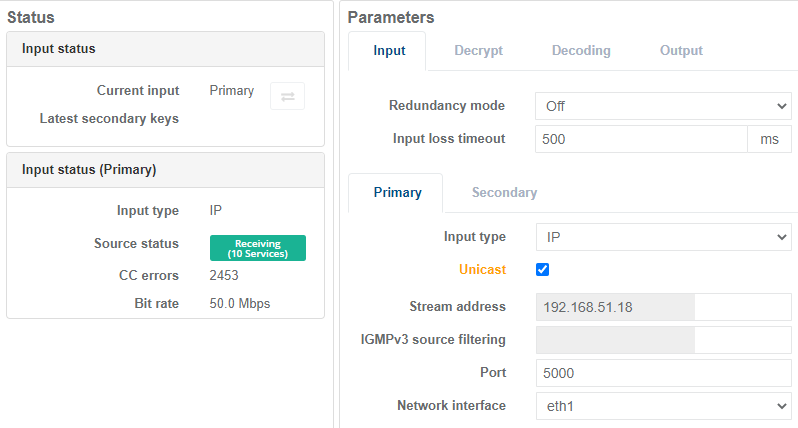Click the switch input swap-arrows icon

pyautogui.click(x=287, y=96)
